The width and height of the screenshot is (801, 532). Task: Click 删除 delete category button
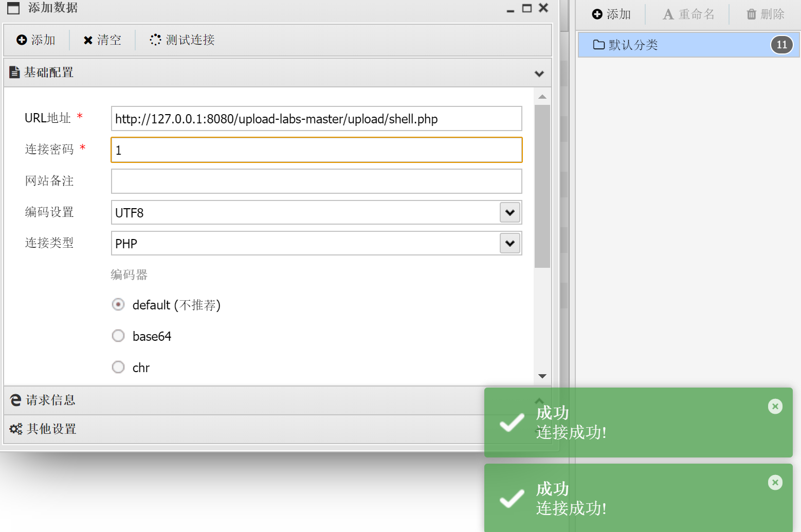[766, 14]
